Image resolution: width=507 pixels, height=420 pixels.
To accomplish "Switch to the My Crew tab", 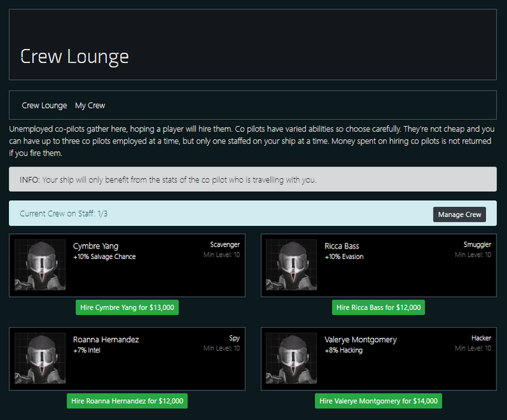I will [x=90, y=106].
